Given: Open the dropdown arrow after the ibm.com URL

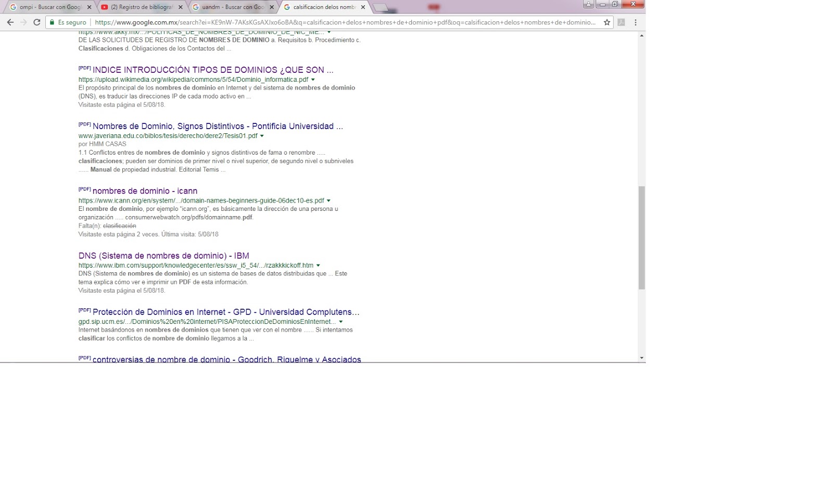Looking at the screenshot, I should pos(318,266).
